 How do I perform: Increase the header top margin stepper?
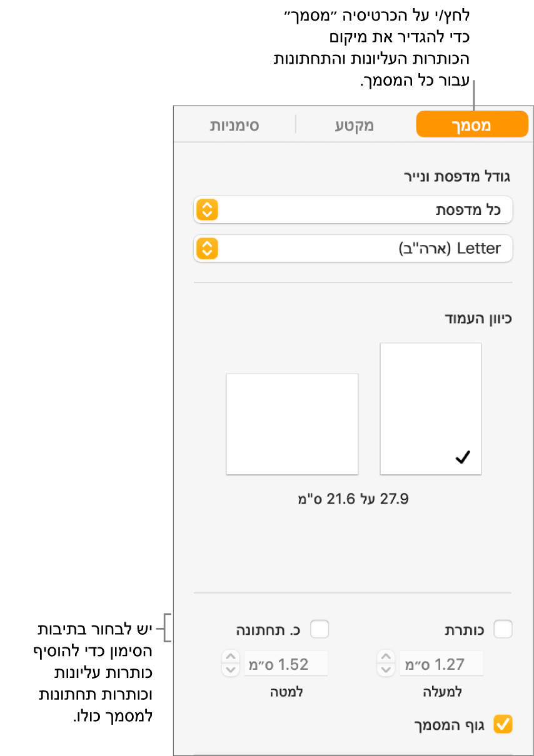386,658
